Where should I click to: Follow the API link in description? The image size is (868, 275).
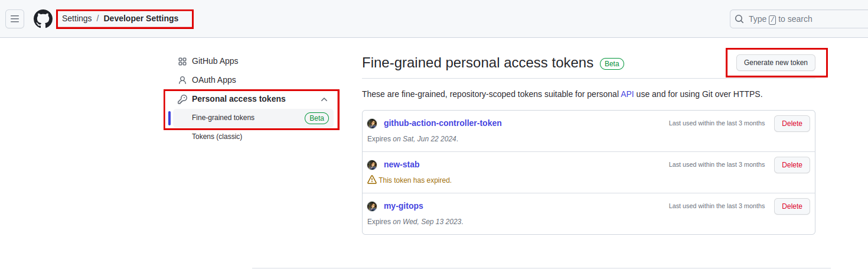627,94
